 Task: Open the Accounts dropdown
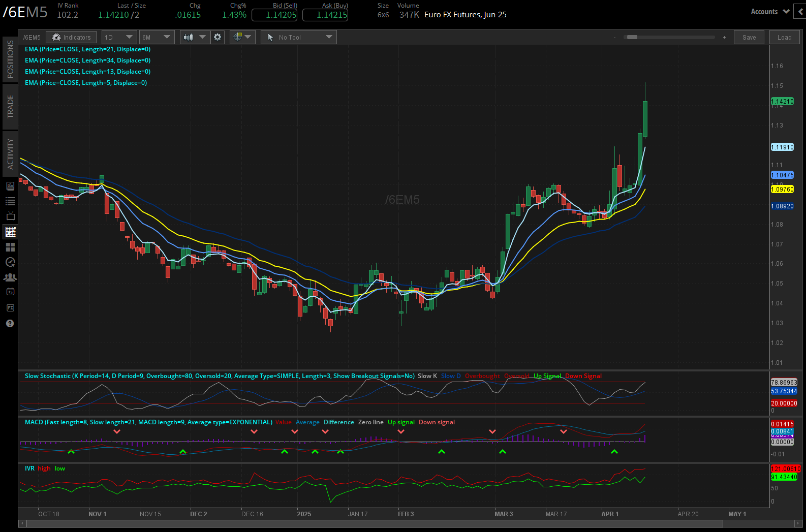coord(770,12)
